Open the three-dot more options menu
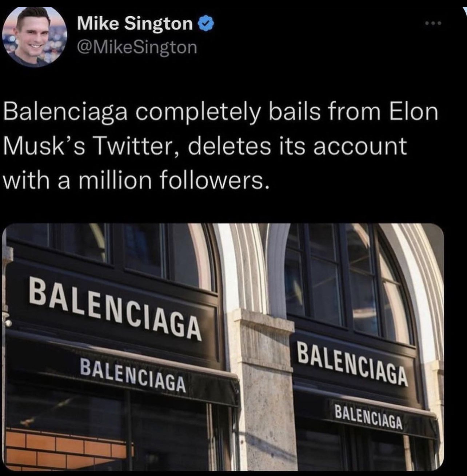 [x=434, y=24]
